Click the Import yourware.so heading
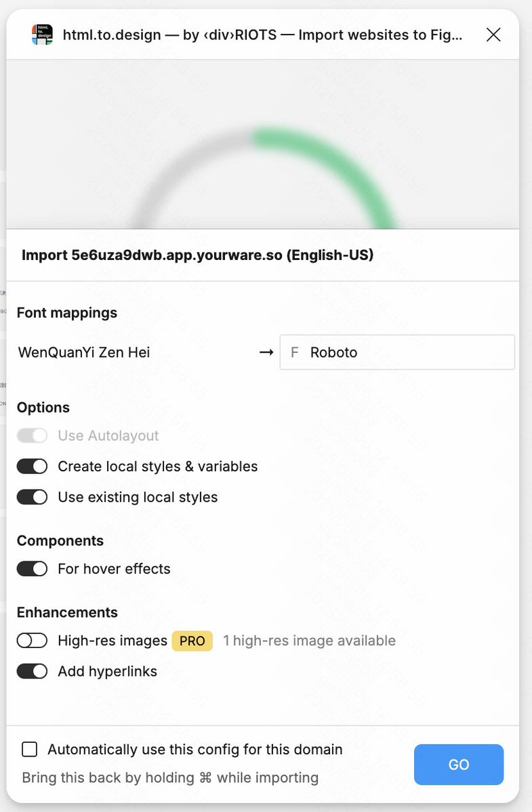The image size is (532, 812). tap(198, 255)
